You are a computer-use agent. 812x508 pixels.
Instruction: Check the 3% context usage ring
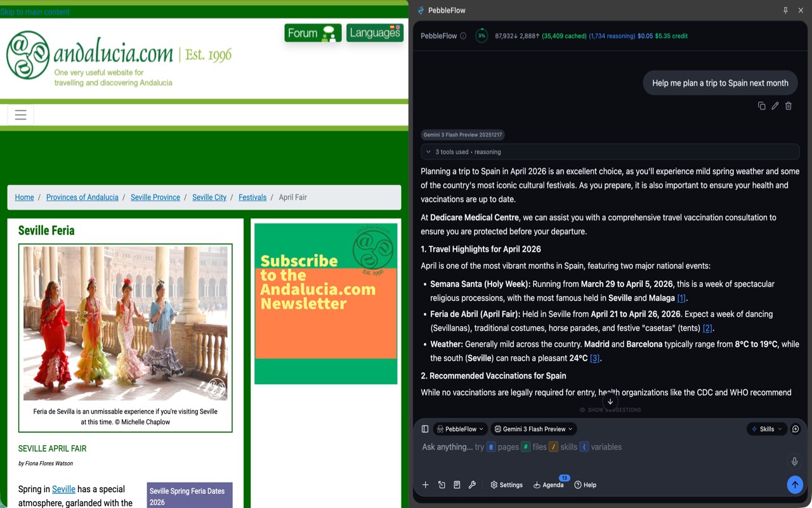[x=481, y=36]
